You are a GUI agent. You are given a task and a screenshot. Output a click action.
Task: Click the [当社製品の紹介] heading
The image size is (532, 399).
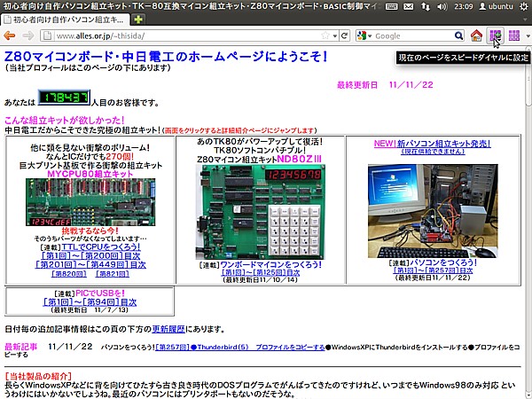click(38, 376)
